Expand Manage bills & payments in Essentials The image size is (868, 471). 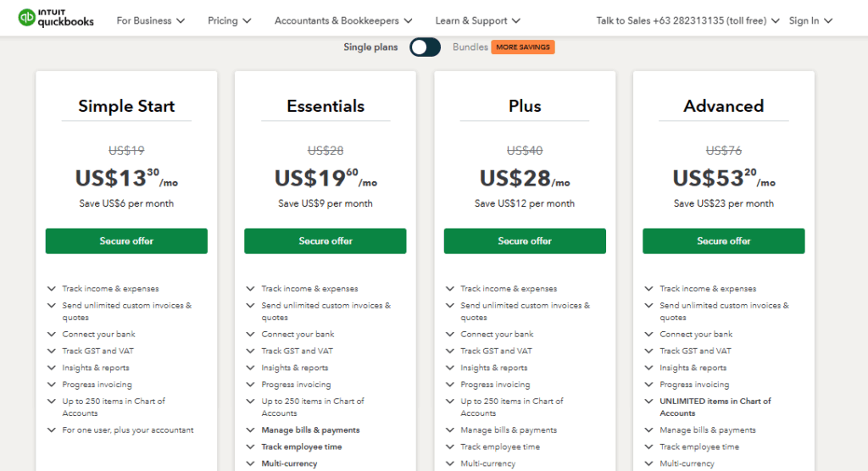[x=252, y=430]
